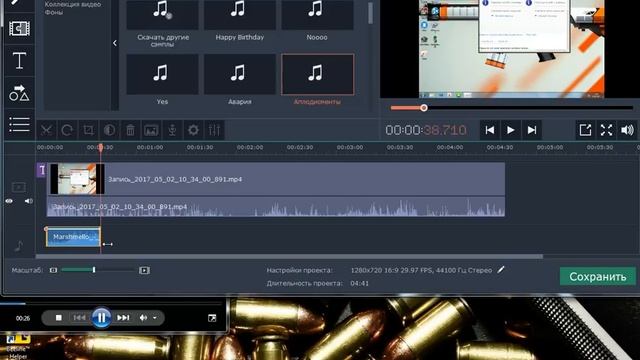Image resolution: width=640 pixels, height=360 pixels.
Task: Enter fullscreen preview mode
Action: pos(607,130)
